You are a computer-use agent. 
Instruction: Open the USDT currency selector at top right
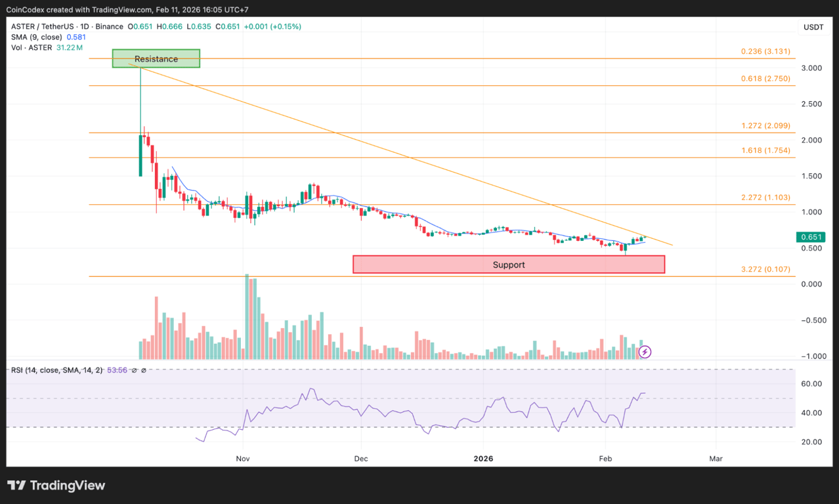813,27
